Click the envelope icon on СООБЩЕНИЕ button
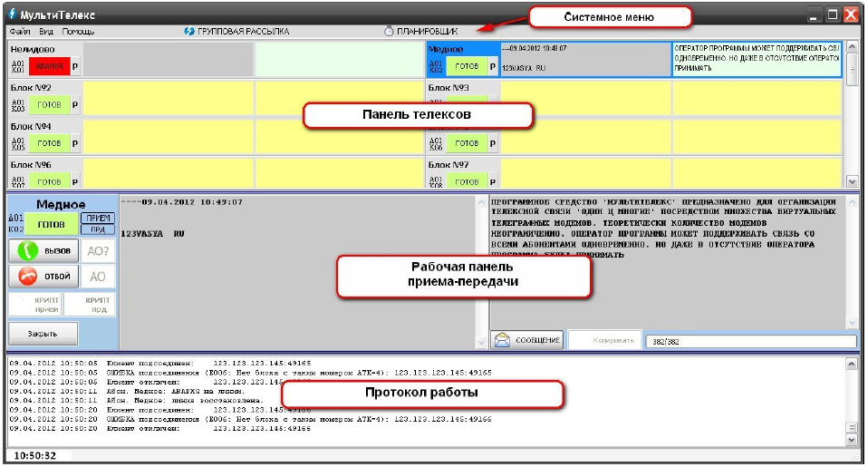 point(502,339)
